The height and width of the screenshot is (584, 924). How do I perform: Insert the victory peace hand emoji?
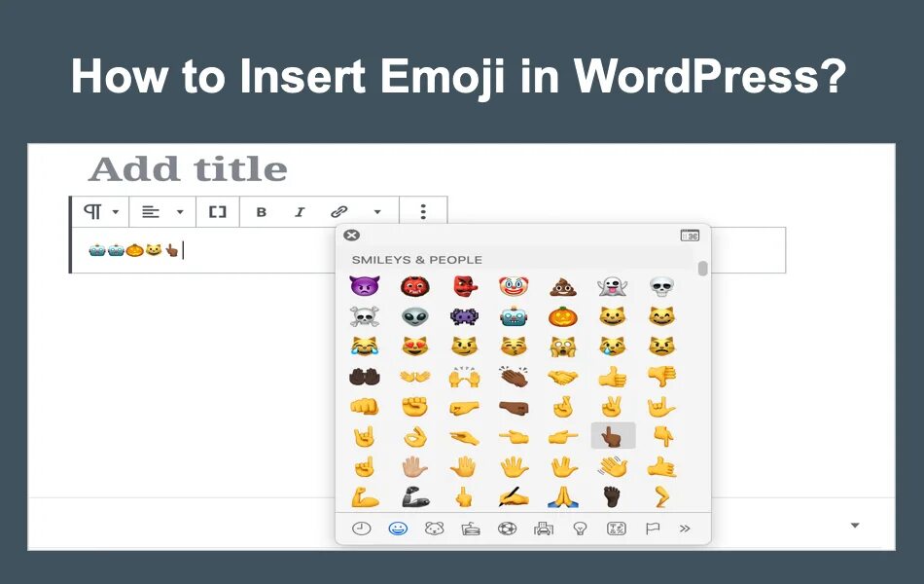tap(613, 407)
